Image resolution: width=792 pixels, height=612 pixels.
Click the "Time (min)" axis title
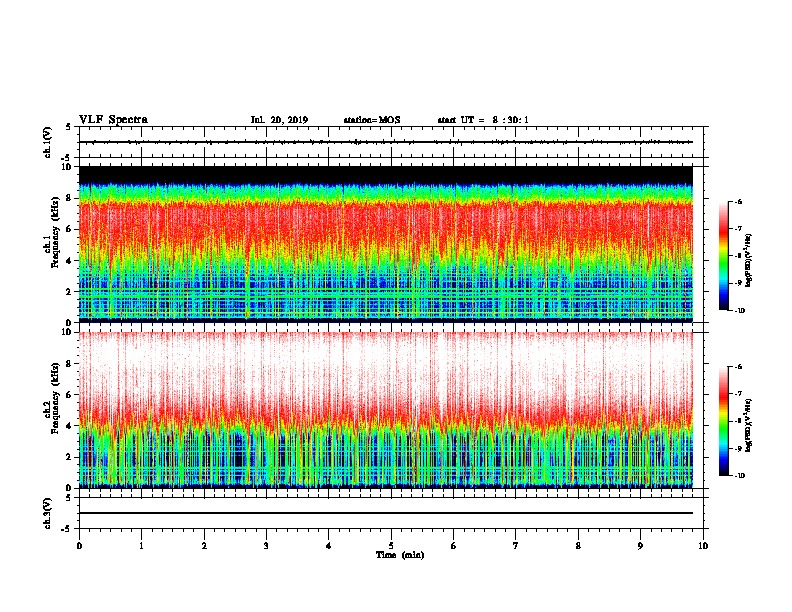point(400,555)
